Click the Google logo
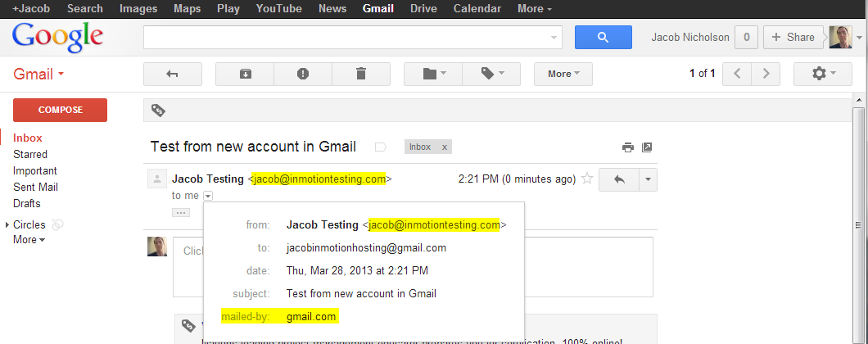This screenshot has width=868, height=344. 57,37
